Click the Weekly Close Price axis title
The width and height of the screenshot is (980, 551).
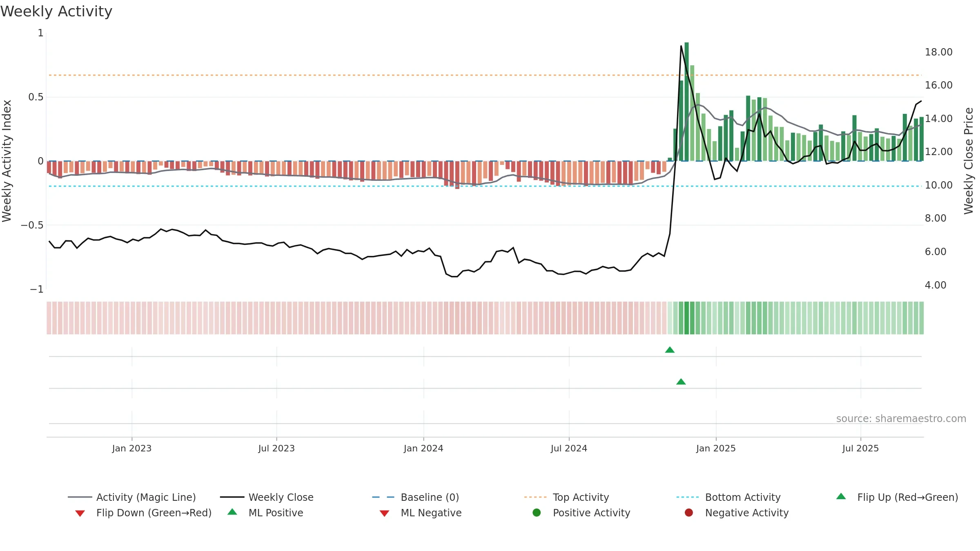point(969,161)
